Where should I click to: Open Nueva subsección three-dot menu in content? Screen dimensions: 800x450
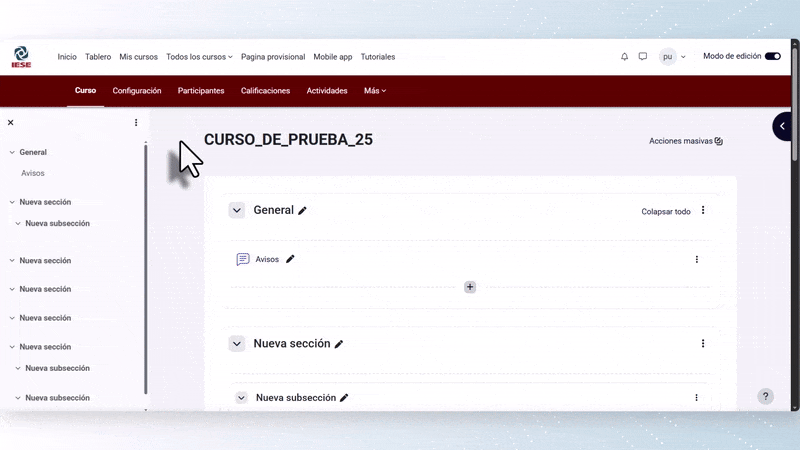point(696,397)
